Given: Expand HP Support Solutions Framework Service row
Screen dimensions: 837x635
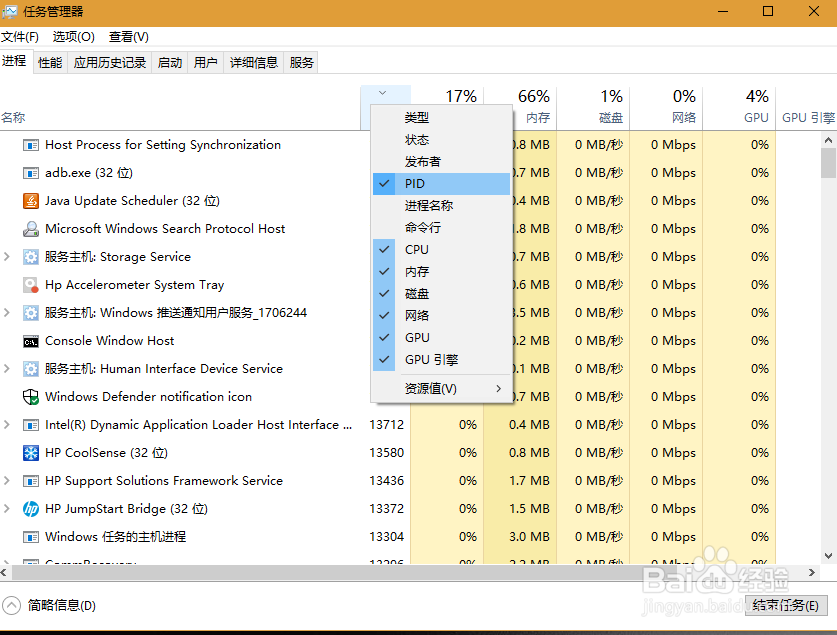Looking at the screenshot, I should coord(7,481).
